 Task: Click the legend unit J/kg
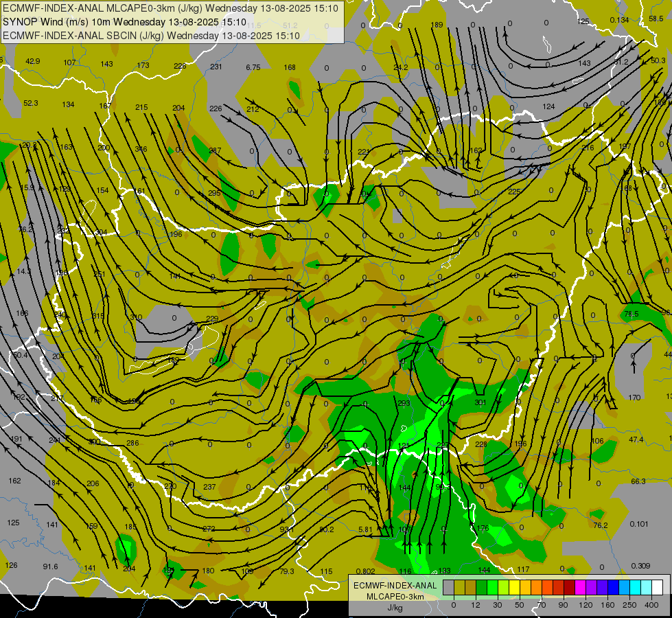[x=395, y=608]
